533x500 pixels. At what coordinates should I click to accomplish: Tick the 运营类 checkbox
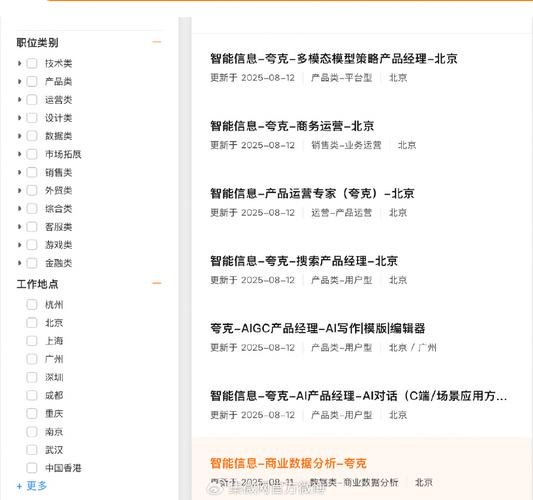[x=32, y=100]
